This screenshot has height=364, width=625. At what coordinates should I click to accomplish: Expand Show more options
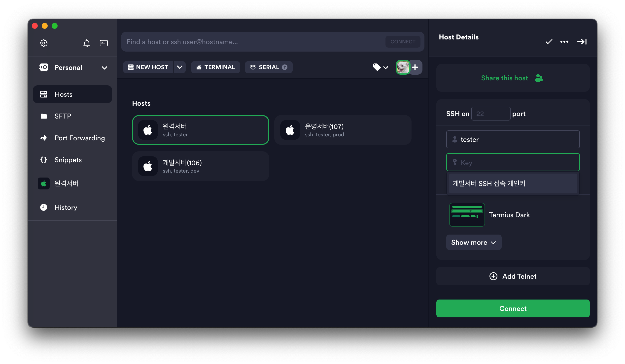pos(473,242)
